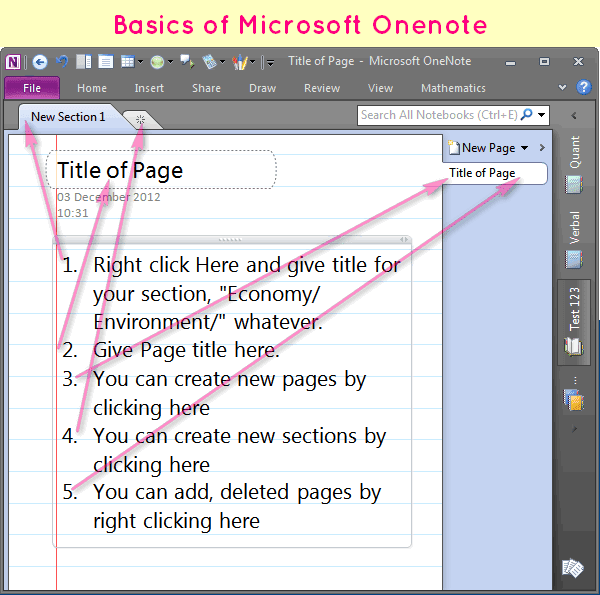Viewport: 600px width, 595px height.
Task: Open the File tab
Action: point(32,88)
